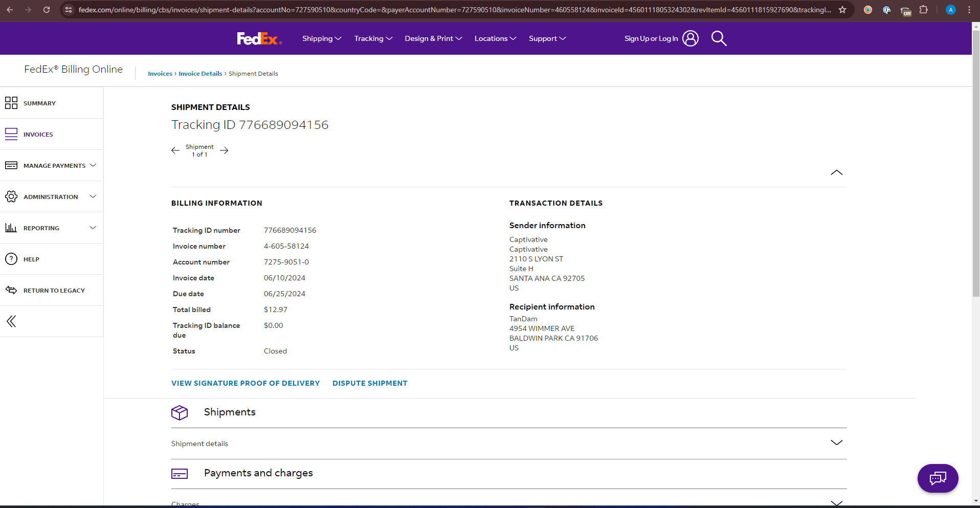The width and height of the screenshot is (980, 508).
Task: Click the Shipments package box icon
Action: [x=180, y=412]
